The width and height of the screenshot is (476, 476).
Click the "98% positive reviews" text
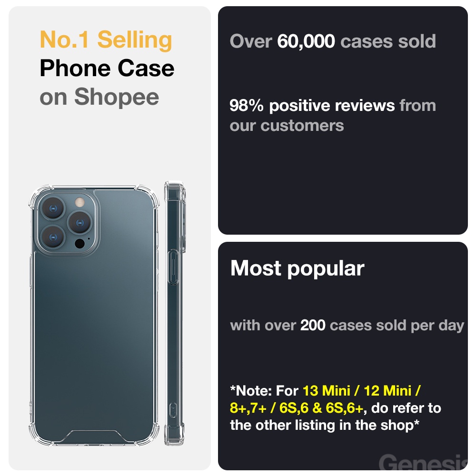point(312,105)
